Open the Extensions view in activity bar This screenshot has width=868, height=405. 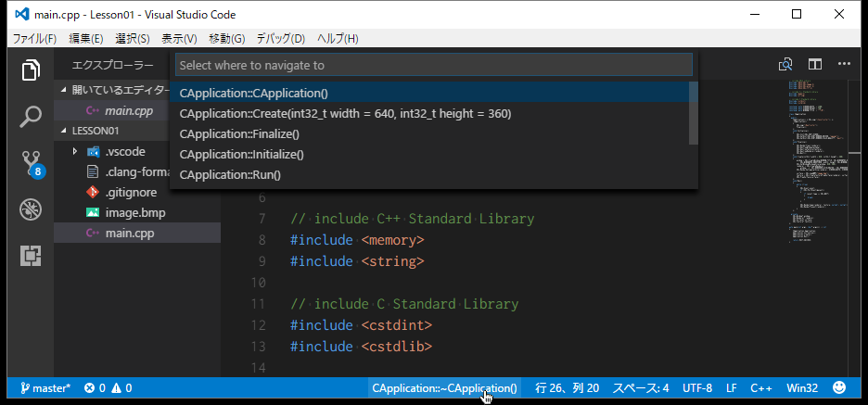pos(31,256)
